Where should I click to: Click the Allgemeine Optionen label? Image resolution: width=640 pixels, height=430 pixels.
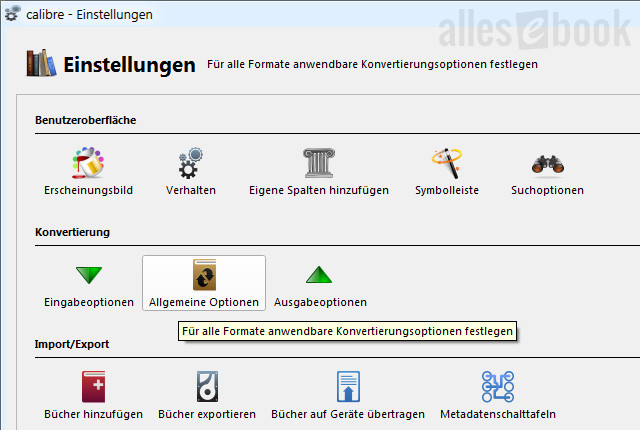point(204,302)
